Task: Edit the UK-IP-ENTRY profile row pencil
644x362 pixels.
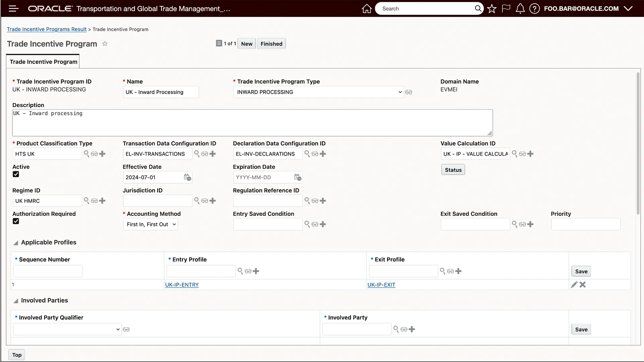Action: pos(574,285)
